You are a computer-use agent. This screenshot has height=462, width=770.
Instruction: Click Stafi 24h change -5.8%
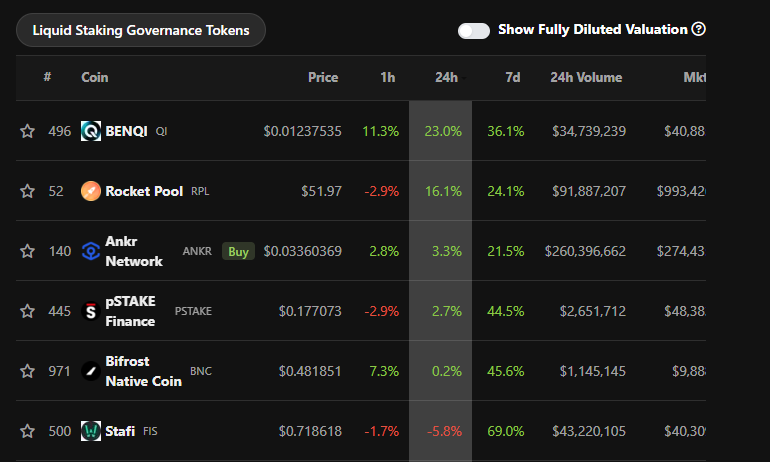444,431
